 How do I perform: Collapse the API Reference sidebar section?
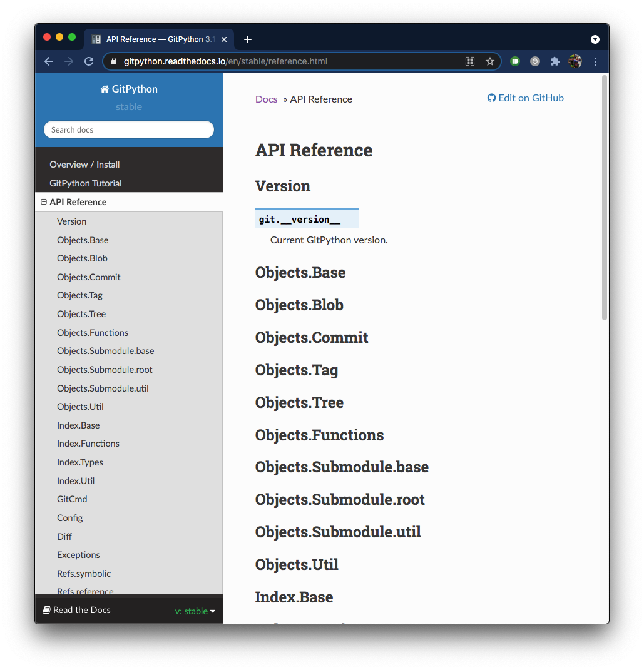44,201
